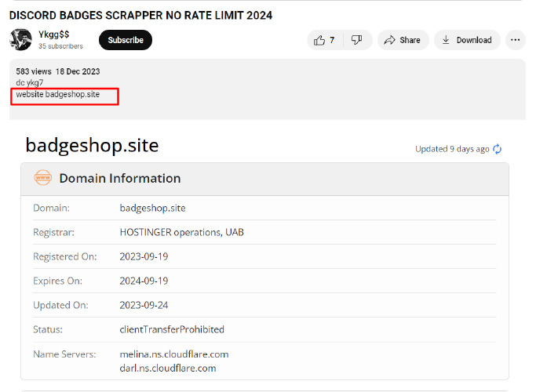Click the 'Name Servers:' field label
Screen dimensions: 536x392
[64, 354]
